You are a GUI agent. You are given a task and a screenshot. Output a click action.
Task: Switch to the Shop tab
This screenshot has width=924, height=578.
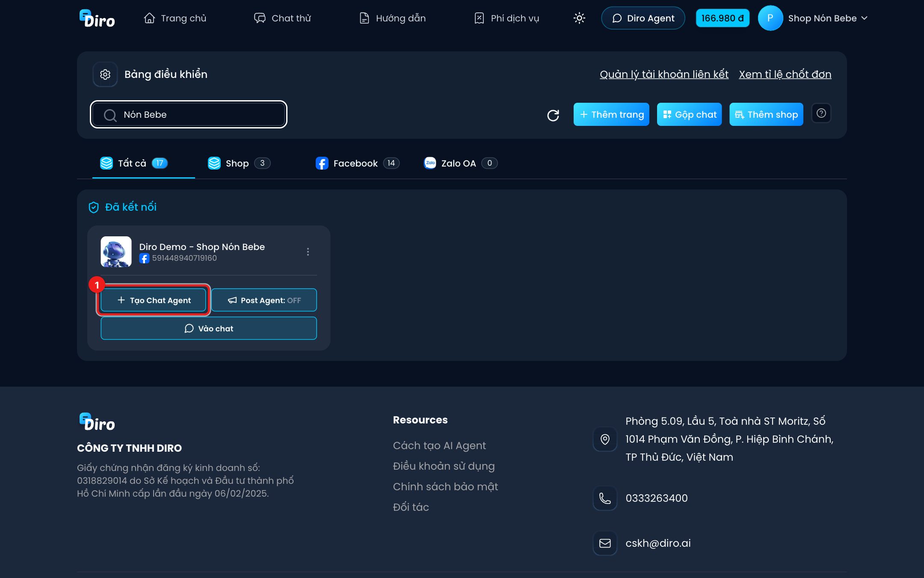click(x=239, y=163)
